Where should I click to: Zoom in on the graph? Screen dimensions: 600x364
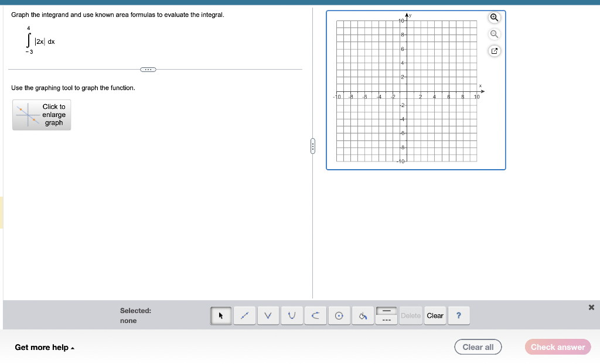click(494, 18)
